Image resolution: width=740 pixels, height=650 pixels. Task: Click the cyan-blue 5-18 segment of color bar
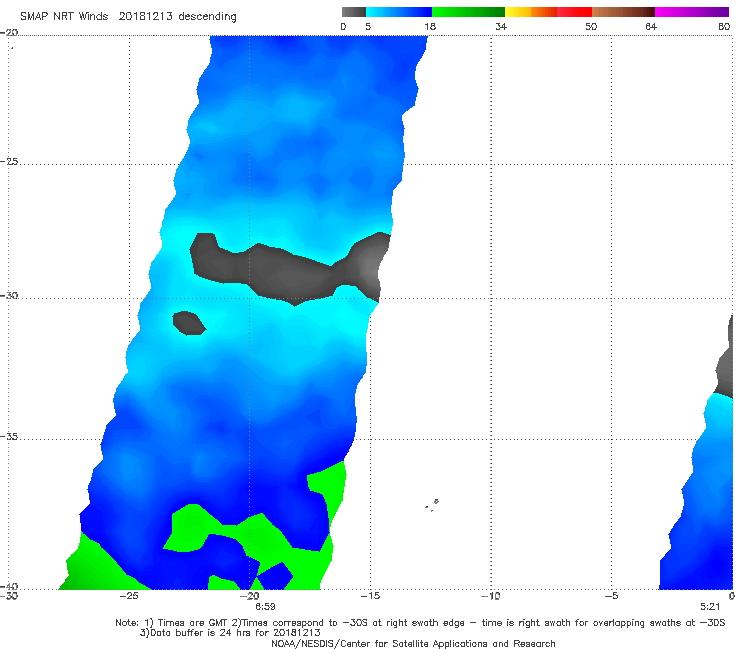[x=399, y=12]
